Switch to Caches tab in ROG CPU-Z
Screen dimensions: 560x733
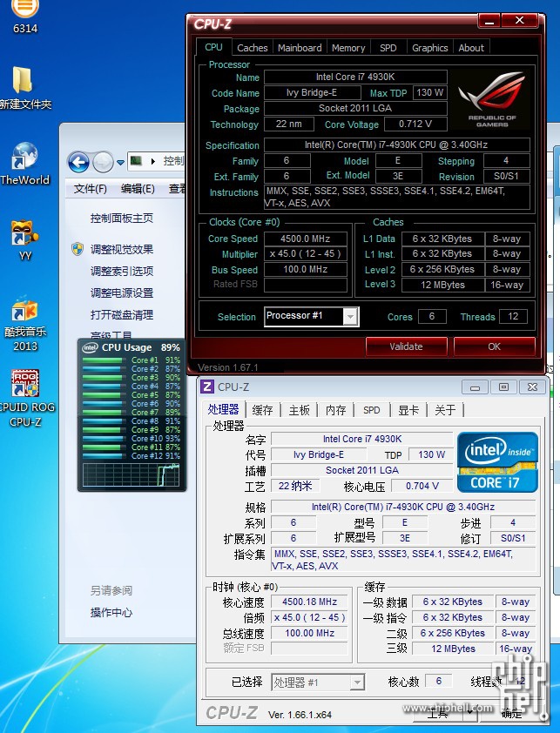(x=253, y=48)
